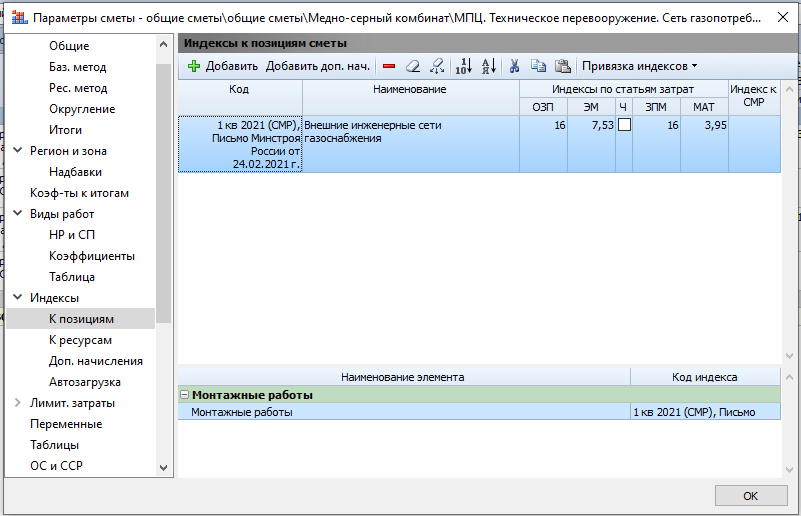Select НР и СП item
The width and height of the screenshot is (801, 516).
click(x=72, y=234)
